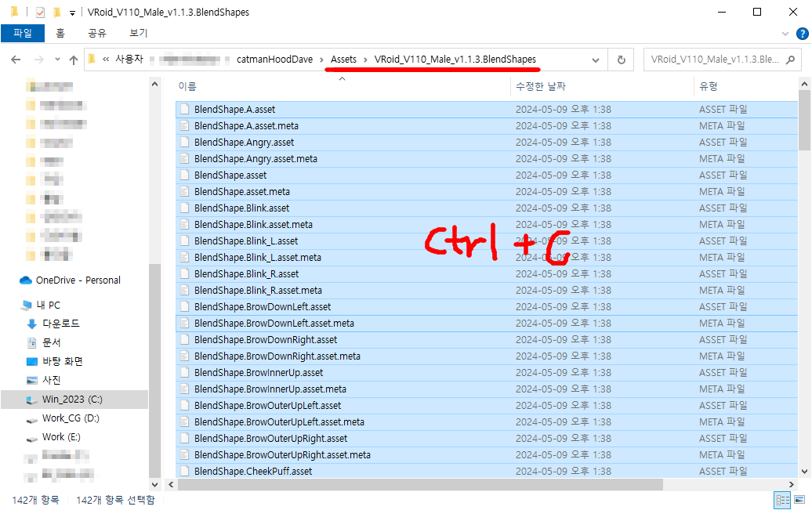Open the 공유 ribbon tab
Viewport: 812px width, 510px height.
(97, 33)
